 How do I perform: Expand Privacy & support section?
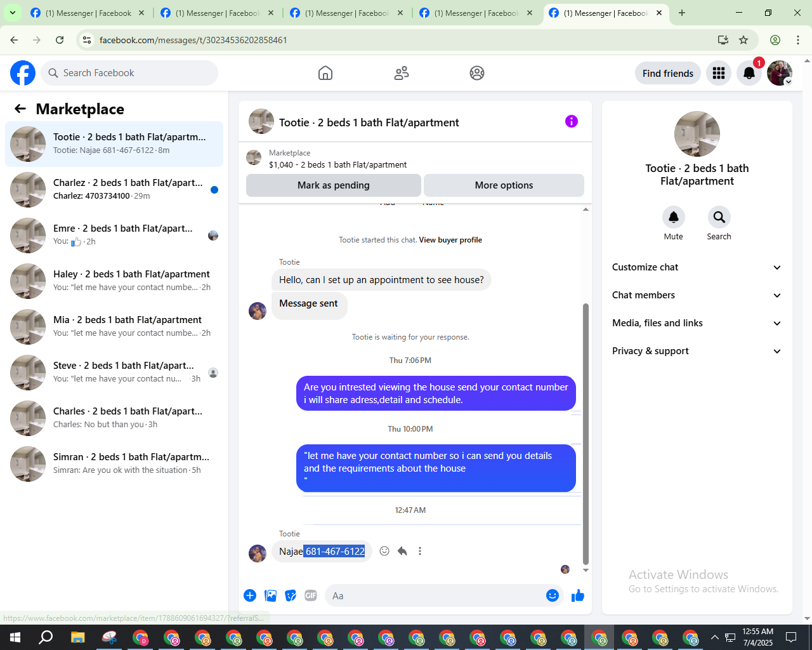coord(697,351)
